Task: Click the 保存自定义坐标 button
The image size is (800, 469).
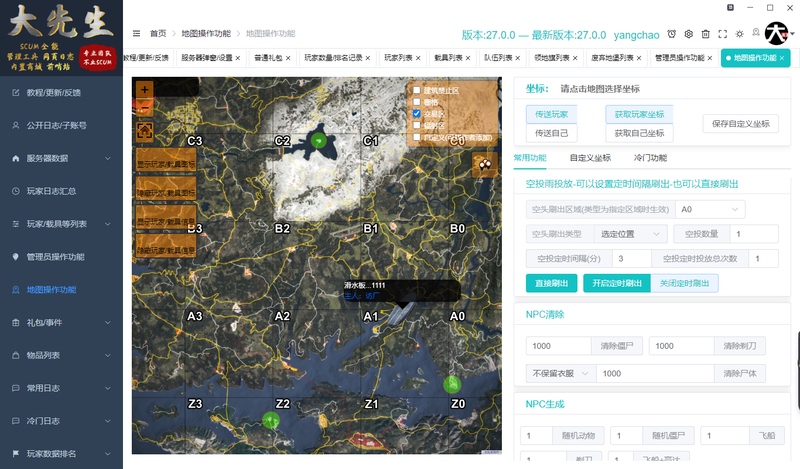Action: click(741, 124)
